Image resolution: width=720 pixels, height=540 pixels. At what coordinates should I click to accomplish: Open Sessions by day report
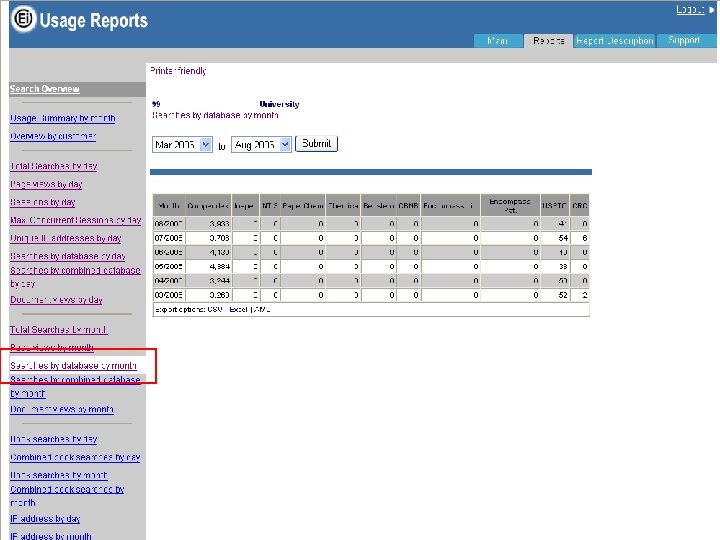click(43, 202)
